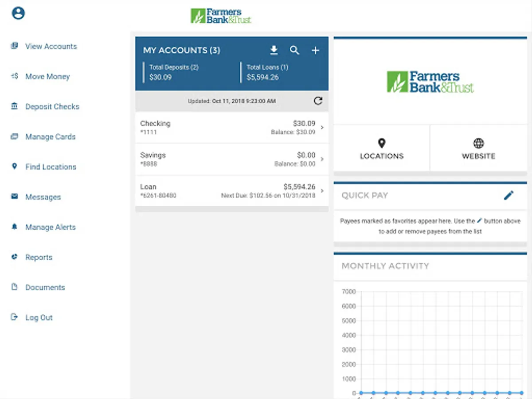Click the 3000 axis label on chart
Viewport: 532px width, 399px height.
pyautogui.click(x=349, y=350)
